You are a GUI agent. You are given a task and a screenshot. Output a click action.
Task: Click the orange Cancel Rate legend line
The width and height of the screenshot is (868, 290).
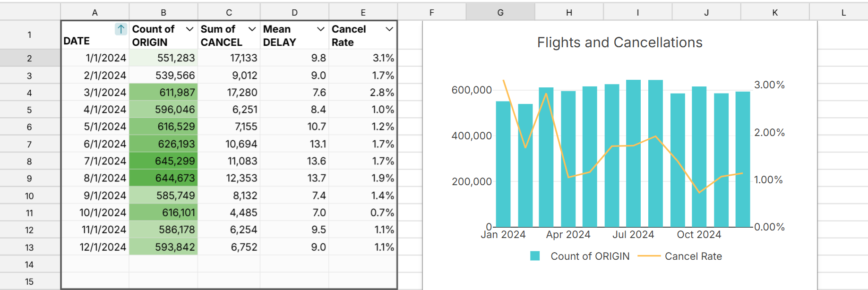(x=649, y=256)
